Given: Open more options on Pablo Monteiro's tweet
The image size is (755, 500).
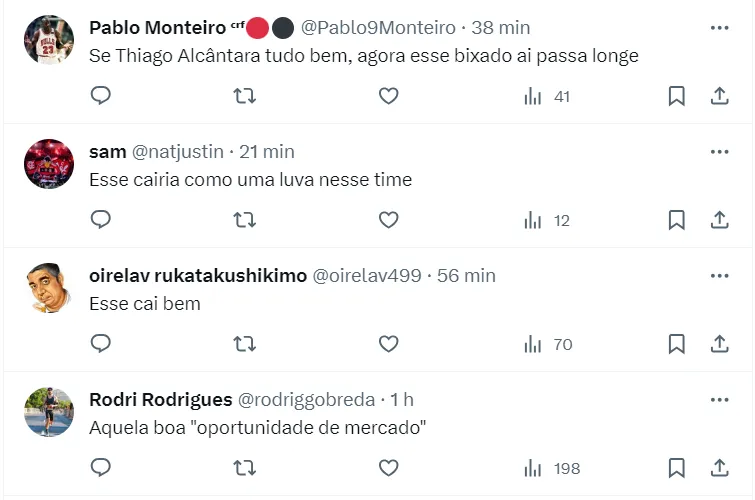Looking at the screenshot, I should 719,28.
